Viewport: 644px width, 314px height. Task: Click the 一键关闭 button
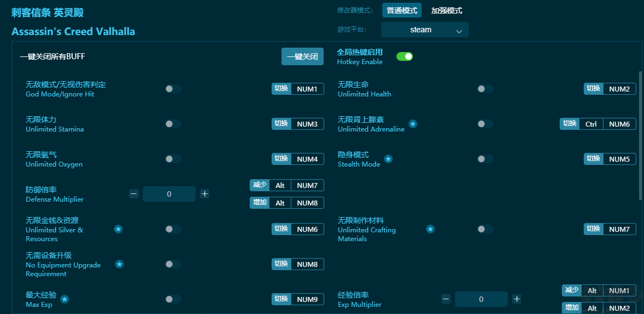click(302, 56)
